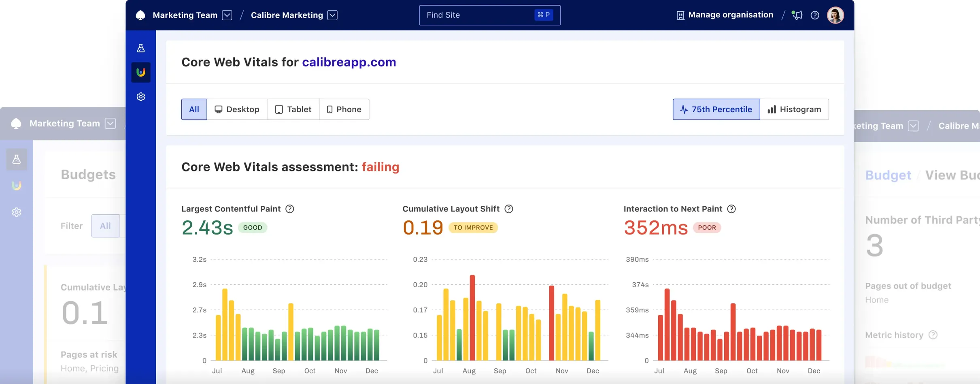Expand the Calibre Marketing site dropdown
Screen dimensions: 980x384
(332, 15)
